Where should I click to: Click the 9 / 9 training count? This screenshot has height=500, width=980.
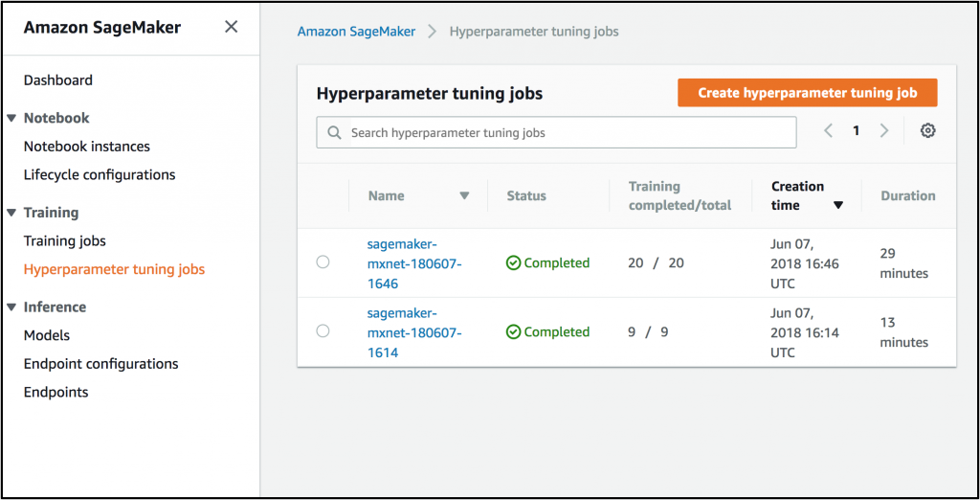648,331
